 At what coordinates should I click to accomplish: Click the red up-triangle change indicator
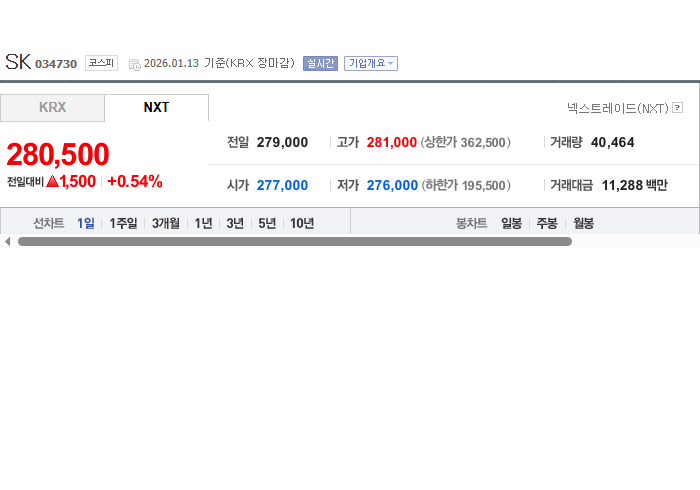coord(52,181)
